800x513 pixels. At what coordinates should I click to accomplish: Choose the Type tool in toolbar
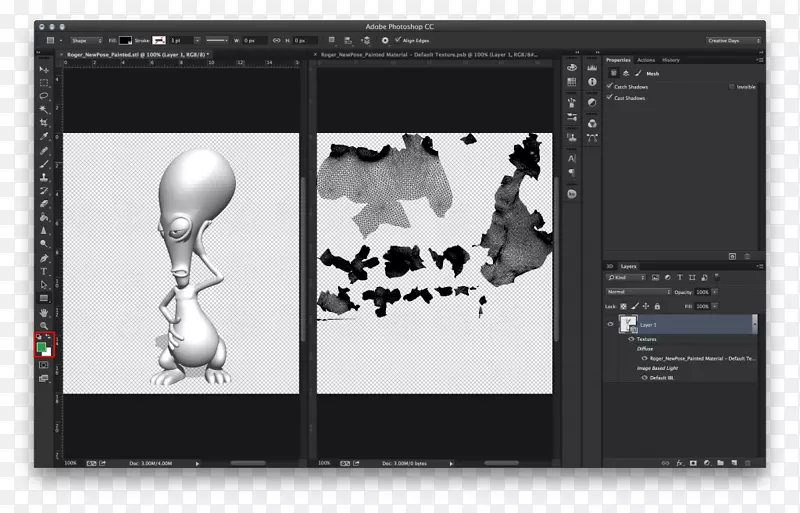point(44,271)
